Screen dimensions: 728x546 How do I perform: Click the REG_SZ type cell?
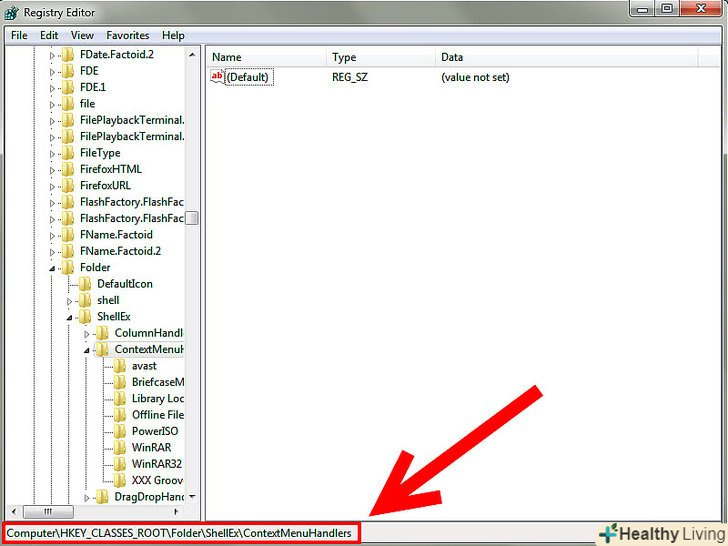pyautogui.click(x=350, y=77)
